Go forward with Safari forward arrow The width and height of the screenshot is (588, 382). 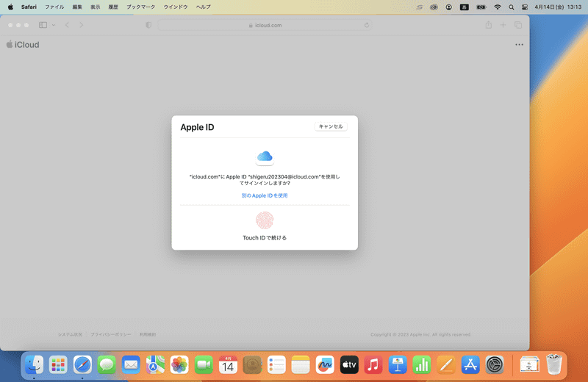82,25
